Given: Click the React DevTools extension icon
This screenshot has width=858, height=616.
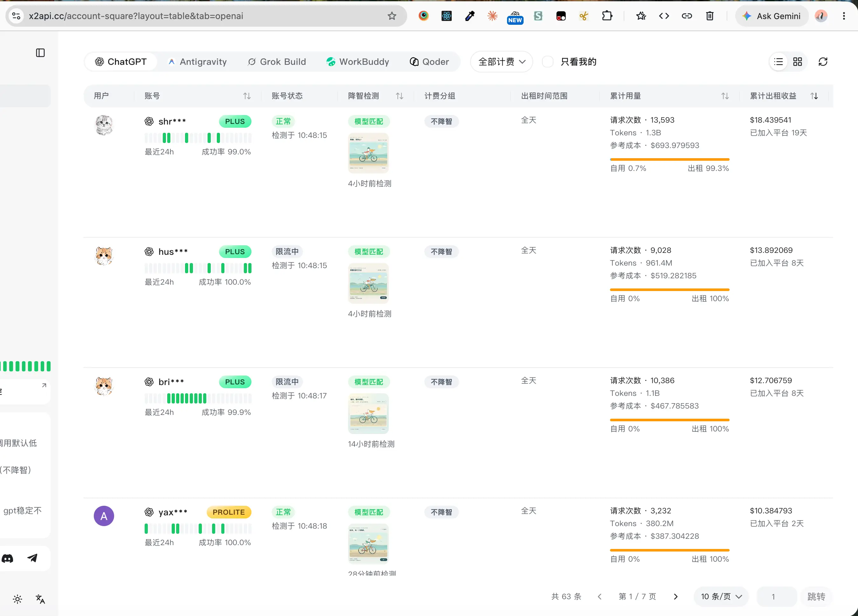Looking at the screenshot, I should [446, 16].
